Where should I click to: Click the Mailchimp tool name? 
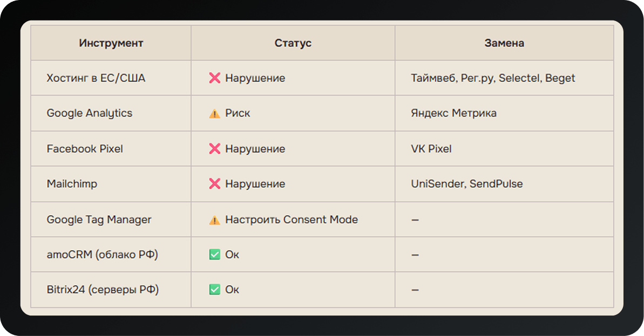[72, 184]
